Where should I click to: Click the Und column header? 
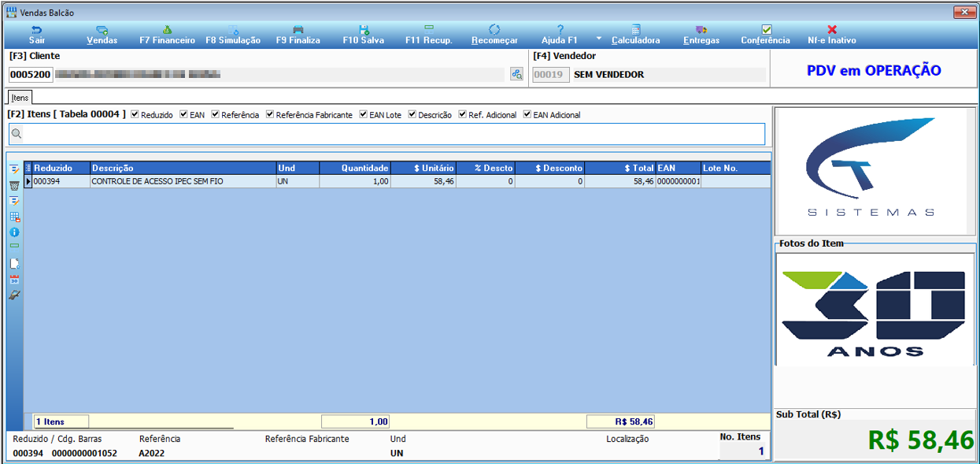tap(298, 169)
